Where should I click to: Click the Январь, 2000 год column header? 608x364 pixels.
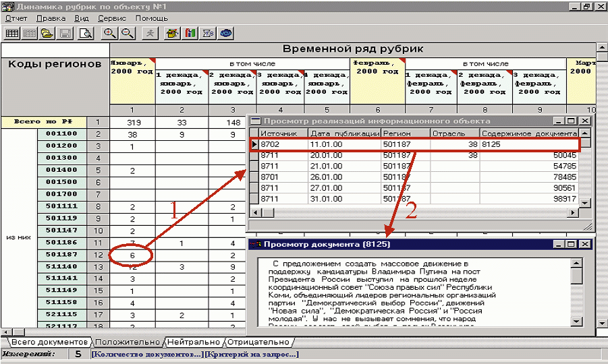point(133,81)
